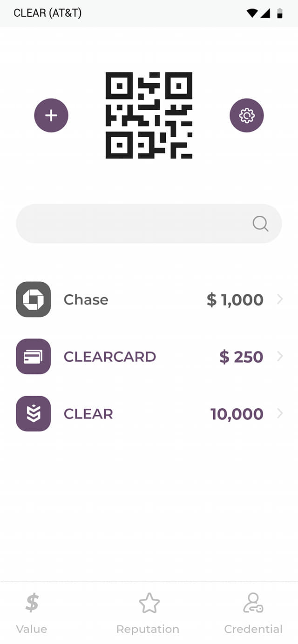
Task: Tap the CLEAR token logo icon
Action: pos(34,413)
